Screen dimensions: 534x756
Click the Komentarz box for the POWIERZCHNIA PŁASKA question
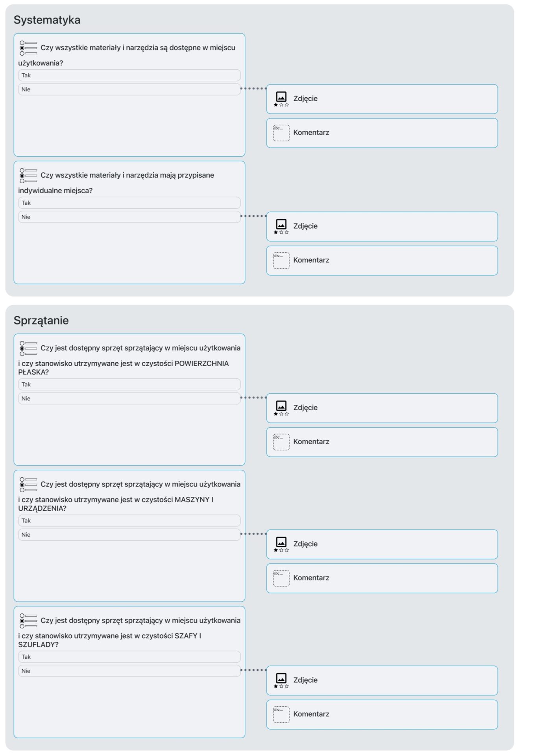382,442
